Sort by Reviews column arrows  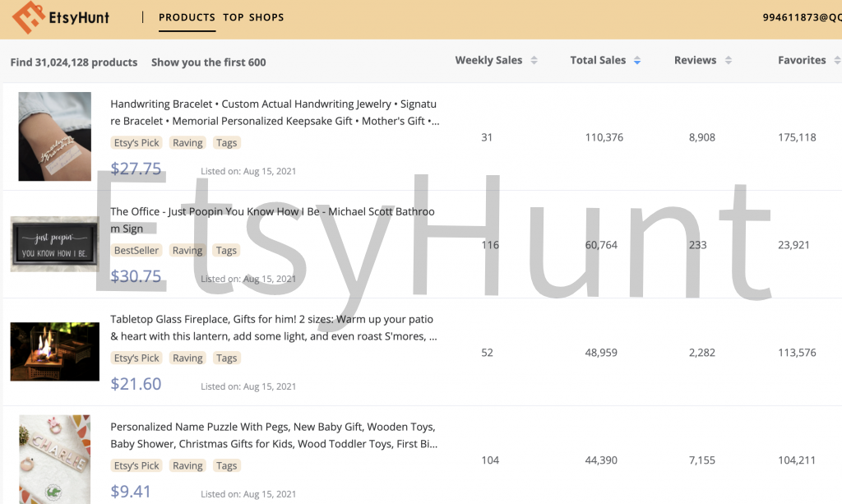[x=729, y=61]
